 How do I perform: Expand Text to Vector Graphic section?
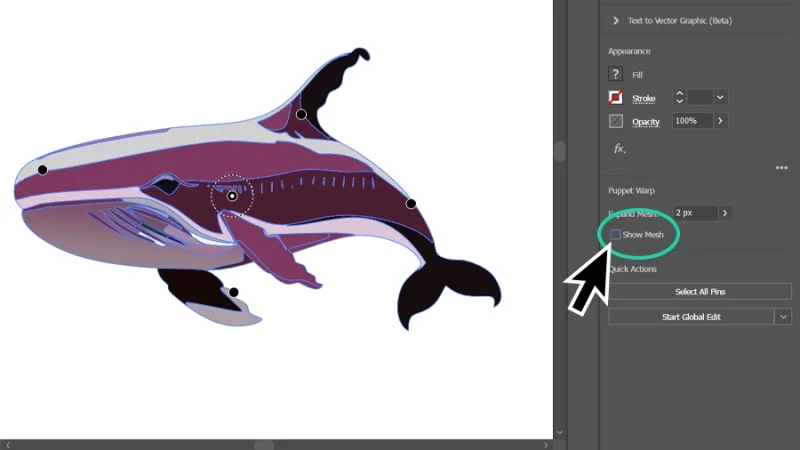(x=616, y=20)
